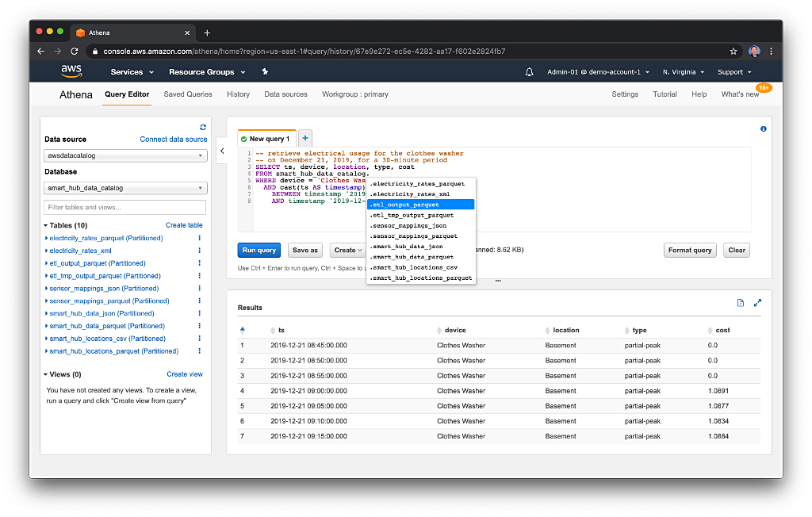This screenshot has height=517, width=812.
Task: Choose .smart_hub_data_parquet from autocomplete list
Action: click(420, 257)
